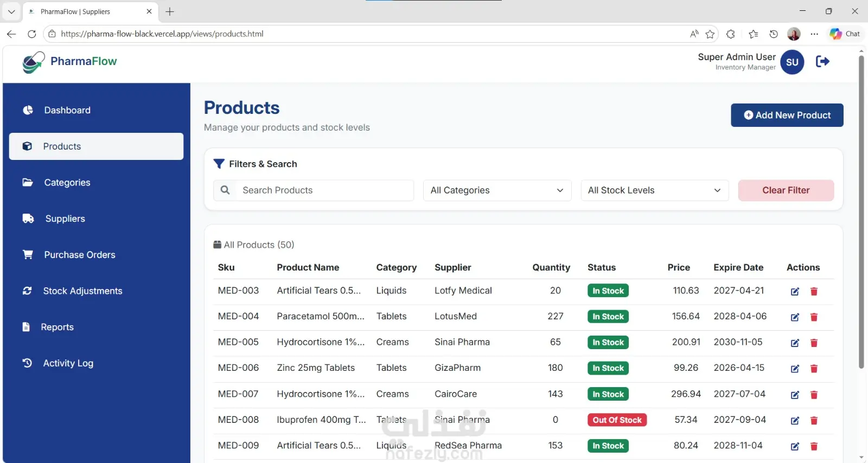Open the browser tab list chevron

tap(11, 11)
